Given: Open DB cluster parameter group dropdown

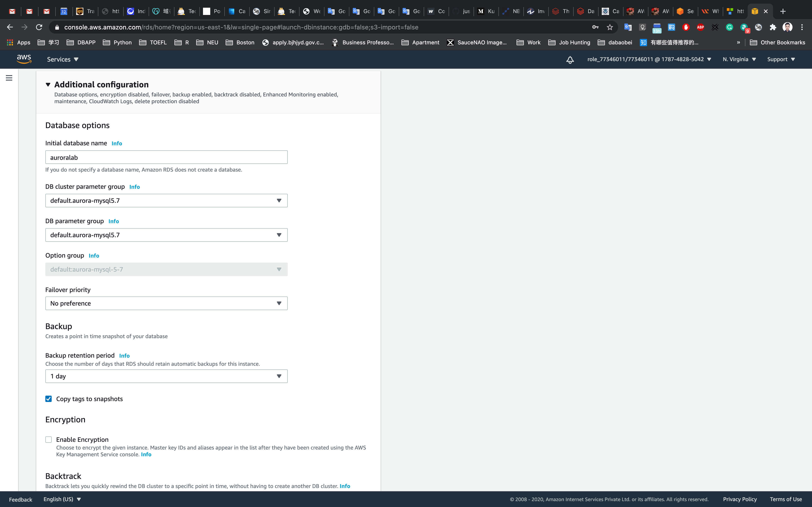Looking at the screenshot, I should [166, 201].
